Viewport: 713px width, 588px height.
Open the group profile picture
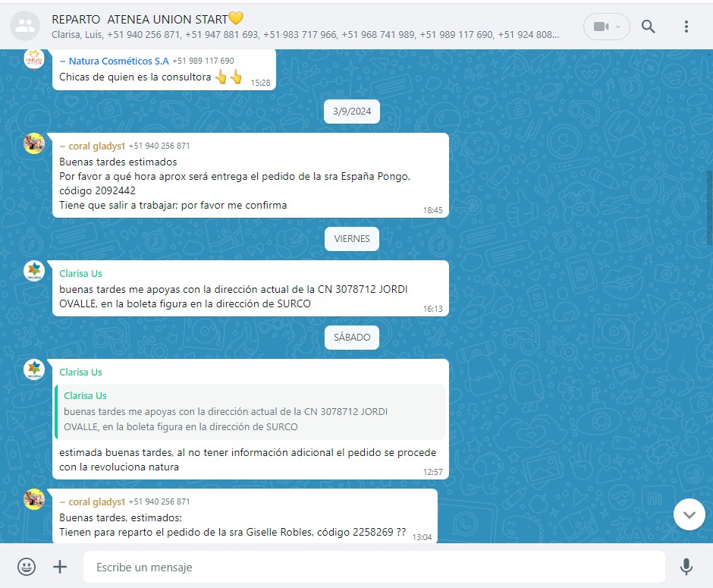click(x=25, y=27)
